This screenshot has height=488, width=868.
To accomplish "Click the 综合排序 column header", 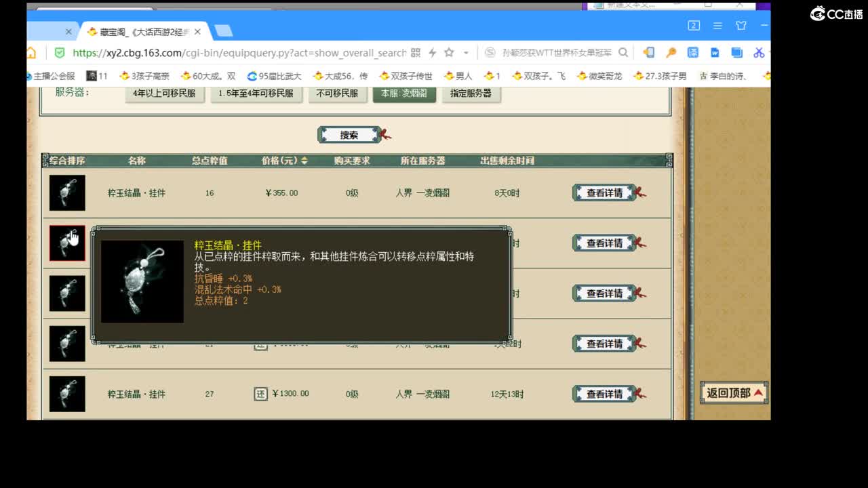I will point(67,161).
